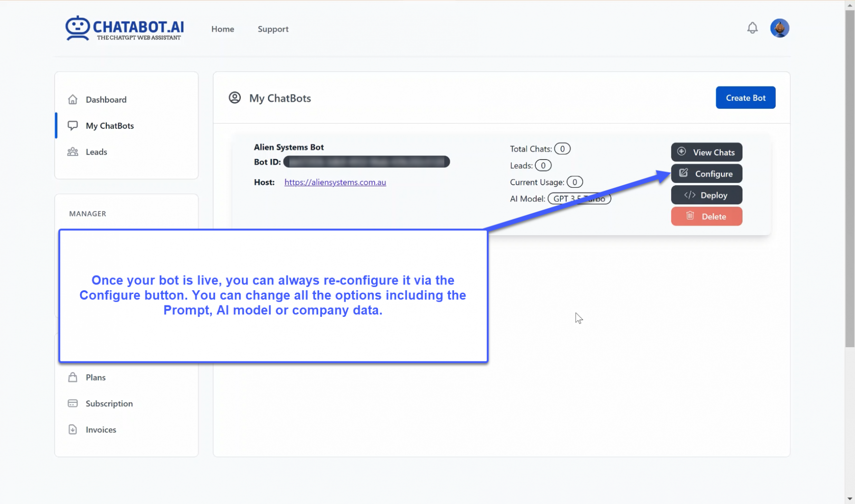This screenshot has width=855, height=504.
Task: Click the Subscription card icon
Action: 73,403
